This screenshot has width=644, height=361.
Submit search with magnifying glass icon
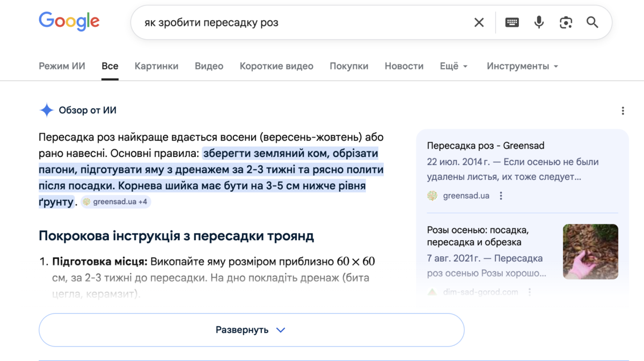pyautogui.click(x=592, y=22)
